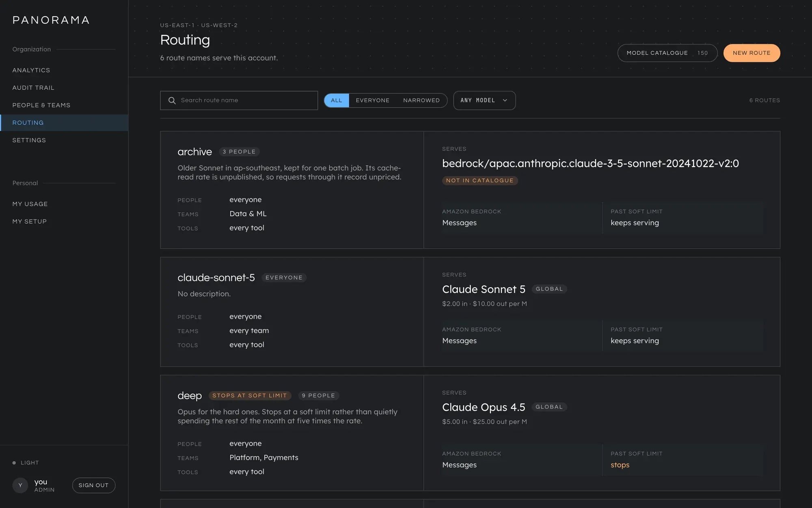Click the Claude Sonnet 5 model name

[484, 289]
